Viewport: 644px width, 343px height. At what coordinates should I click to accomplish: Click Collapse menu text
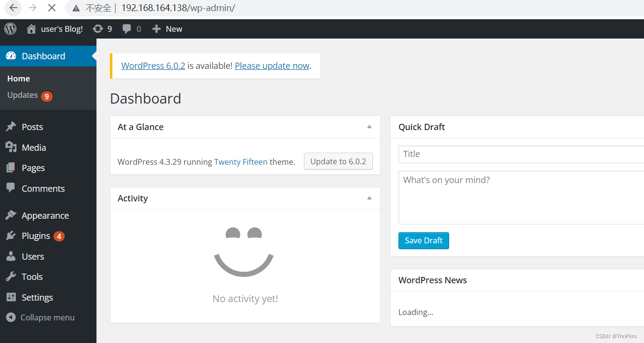47,317
